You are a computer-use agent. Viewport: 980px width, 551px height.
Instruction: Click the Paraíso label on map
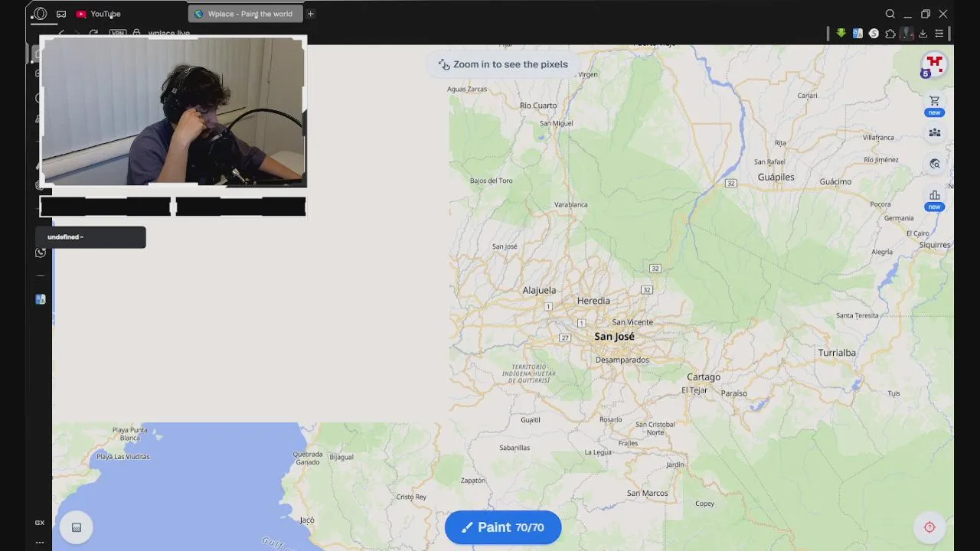[x=733, y=393]
